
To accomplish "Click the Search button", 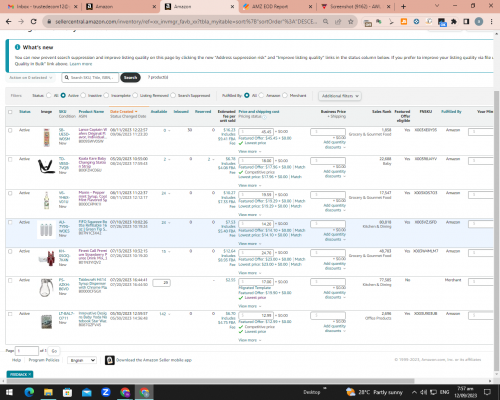I will click(130, 77).
